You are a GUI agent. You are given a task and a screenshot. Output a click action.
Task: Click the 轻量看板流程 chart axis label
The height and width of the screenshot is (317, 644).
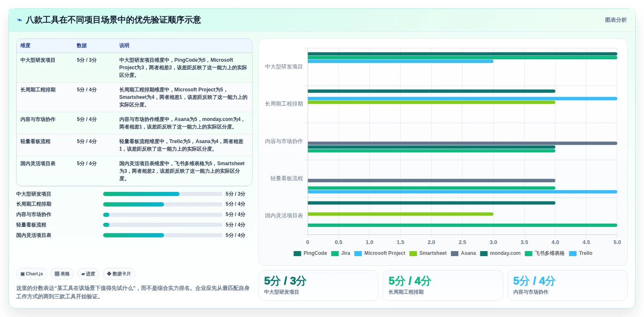pyautogui.click(x=287, y=178)
